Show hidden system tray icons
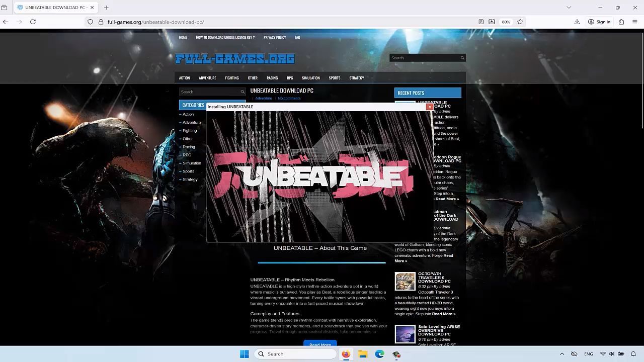This screenshot has width=644, height=362. click(x=562, y=354)
